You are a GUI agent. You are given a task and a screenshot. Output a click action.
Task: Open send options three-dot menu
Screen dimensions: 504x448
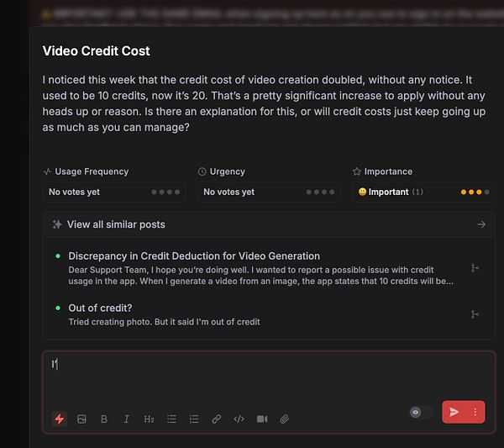pos(475,412)
